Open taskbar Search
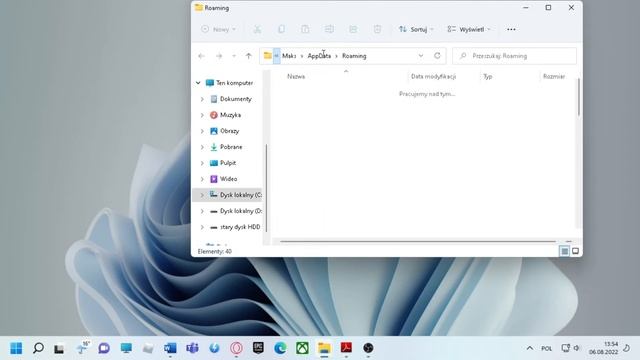The height and width of the screenshot is (360, 640). coord(38,348)
